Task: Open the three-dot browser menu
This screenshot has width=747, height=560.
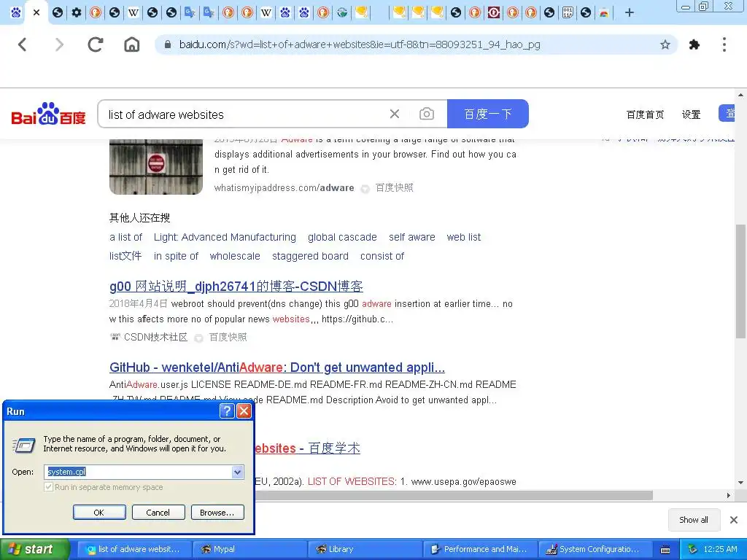Action: [724, 44]
